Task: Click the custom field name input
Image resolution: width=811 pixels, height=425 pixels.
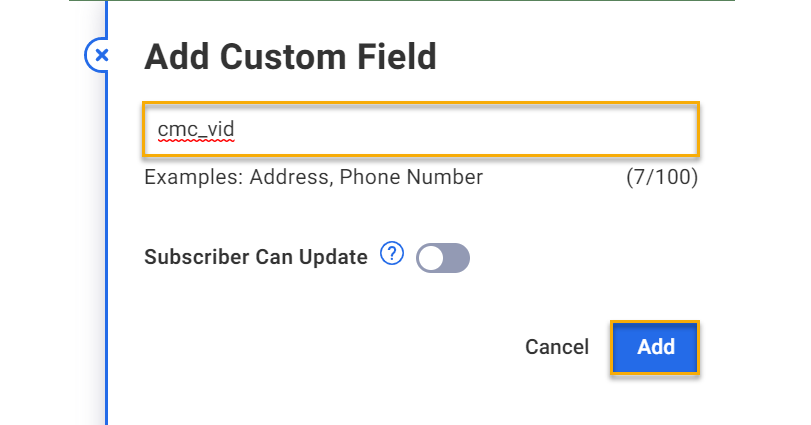Action: click(420, 129)
